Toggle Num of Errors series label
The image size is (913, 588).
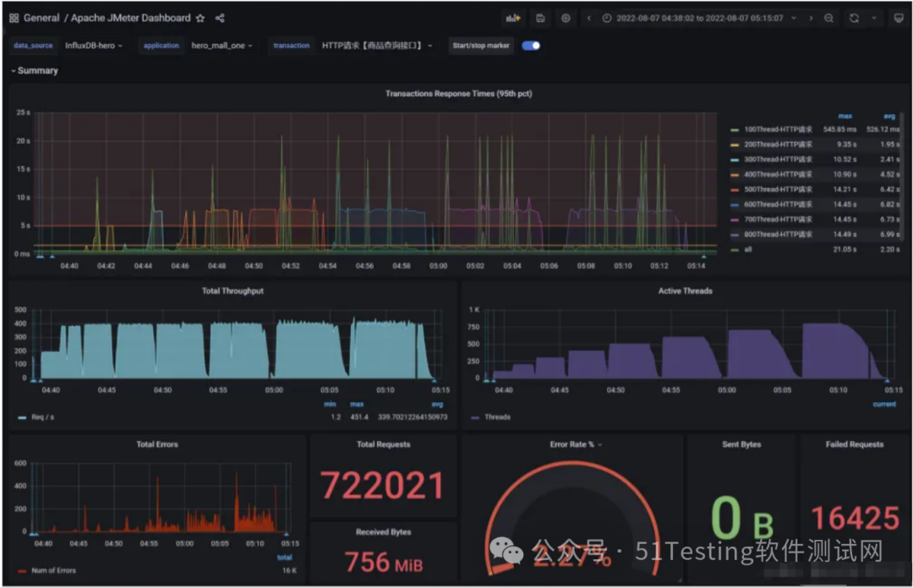(x=53, y=570)
